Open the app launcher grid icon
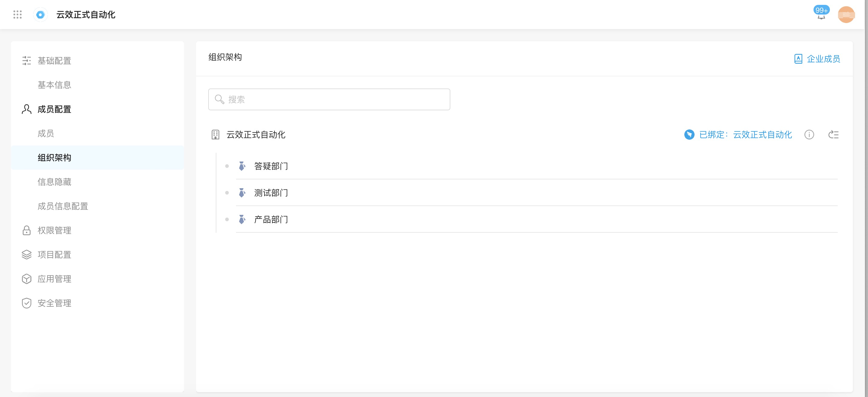This screenshot has height=397, width=868. (18, 15)
